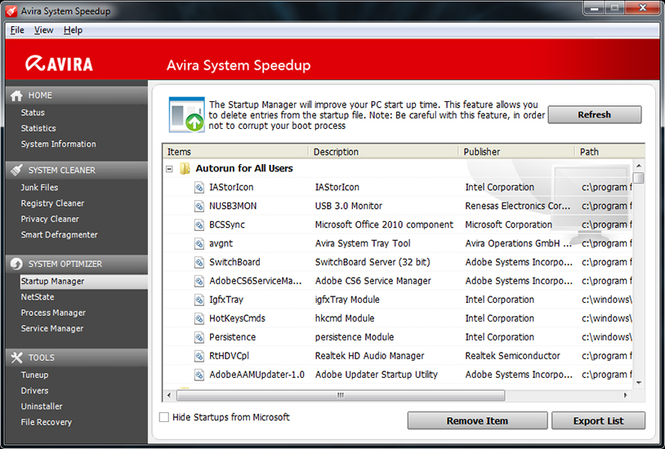Screen dimensions: 665x449
Task: Click the Startup Manager illustration icon
Action: coord(187,114)
